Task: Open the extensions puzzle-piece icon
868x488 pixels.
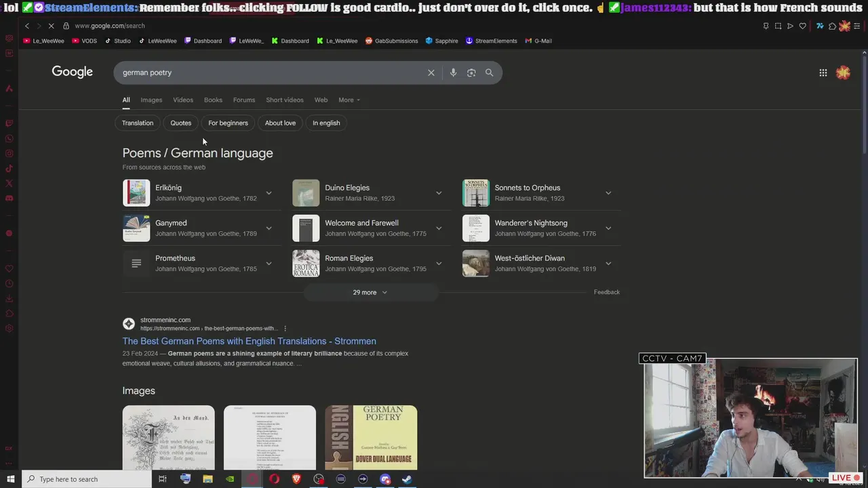Action: pos(832,26)
